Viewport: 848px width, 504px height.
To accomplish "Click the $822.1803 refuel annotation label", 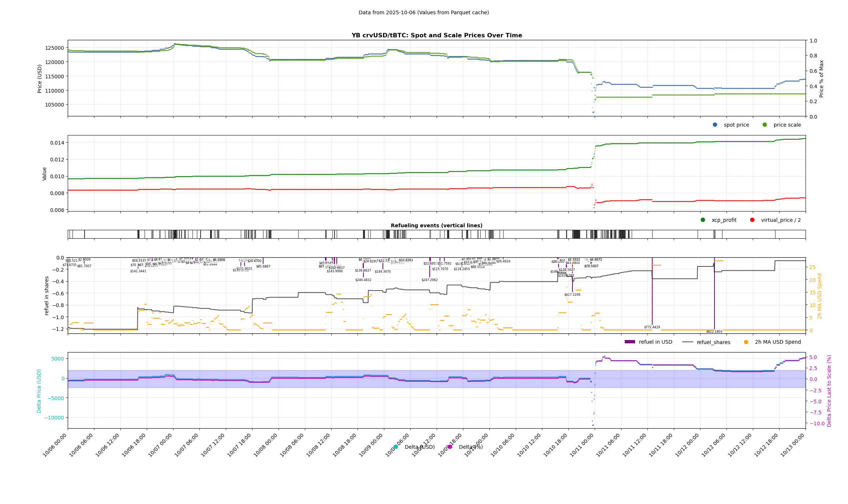I will pos(714,332).
